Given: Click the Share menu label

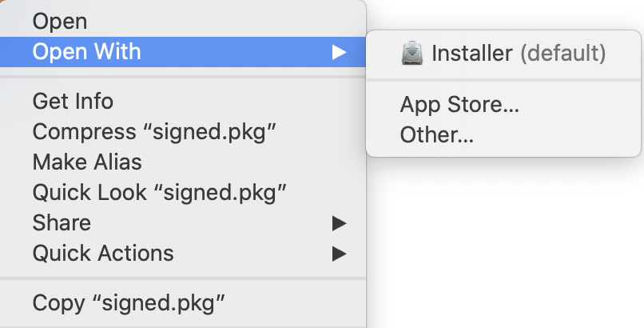Looking at the screenshot, I should coord(62,223).
